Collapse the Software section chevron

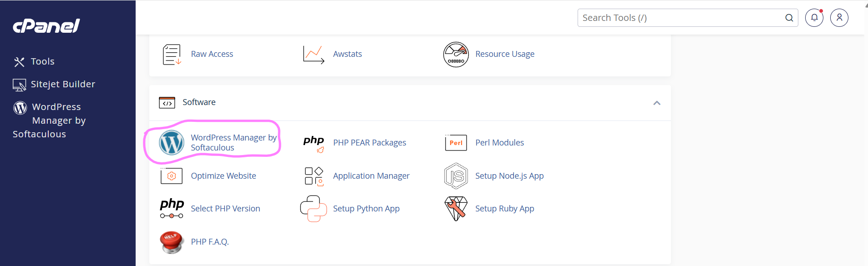(x=656, y=103)
